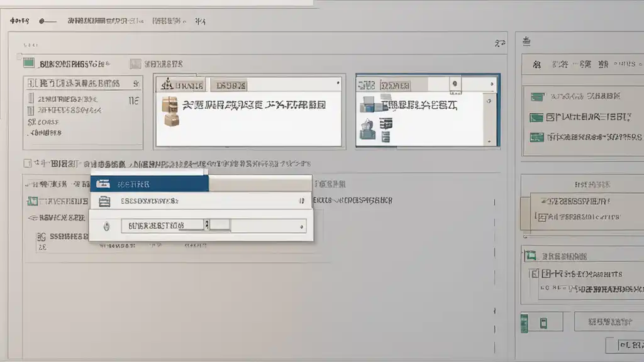
Task: Click the arrow icon at the main panel's top-right corner
Action: click(499, 43)
